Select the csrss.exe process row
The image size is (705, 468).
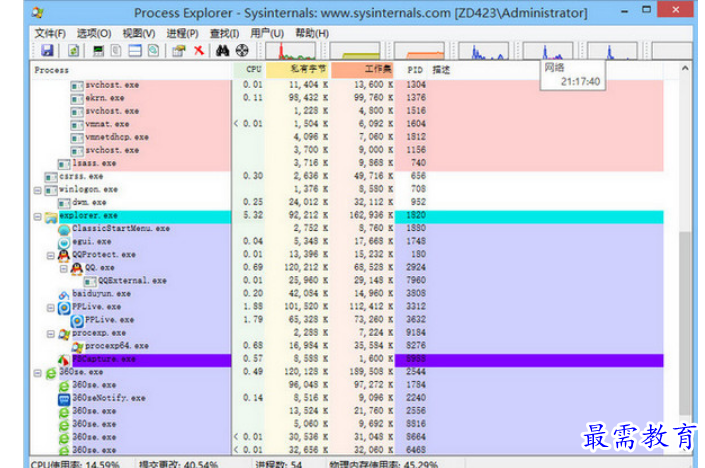coord(347,176)
